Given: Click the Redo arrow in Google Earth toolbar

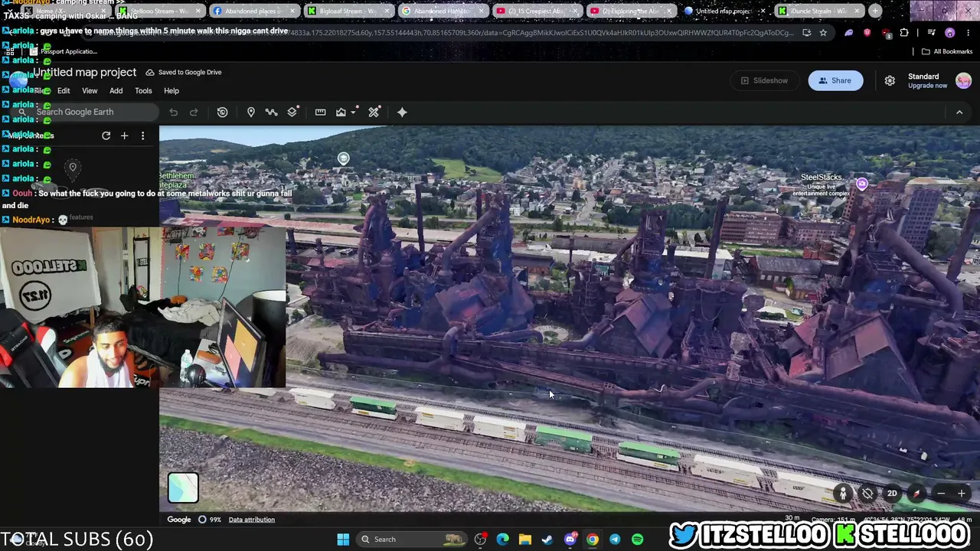Looking at the screenshot, I should (194, 112).
